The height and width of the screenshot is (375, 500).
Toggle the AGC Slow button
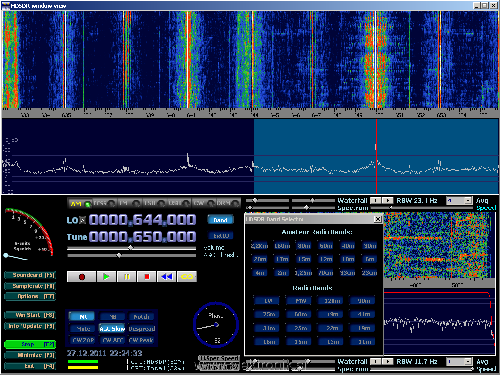[x=112, y=329]
